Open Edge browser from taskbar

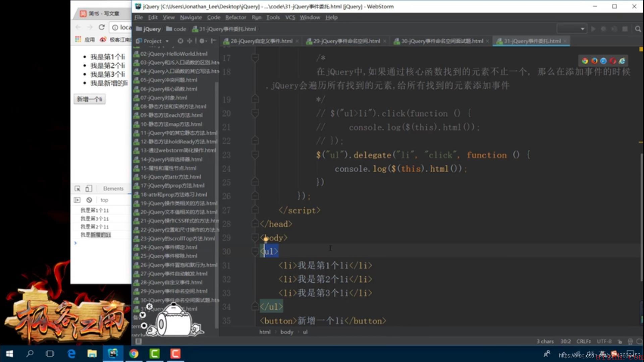(x=71, y=354)
